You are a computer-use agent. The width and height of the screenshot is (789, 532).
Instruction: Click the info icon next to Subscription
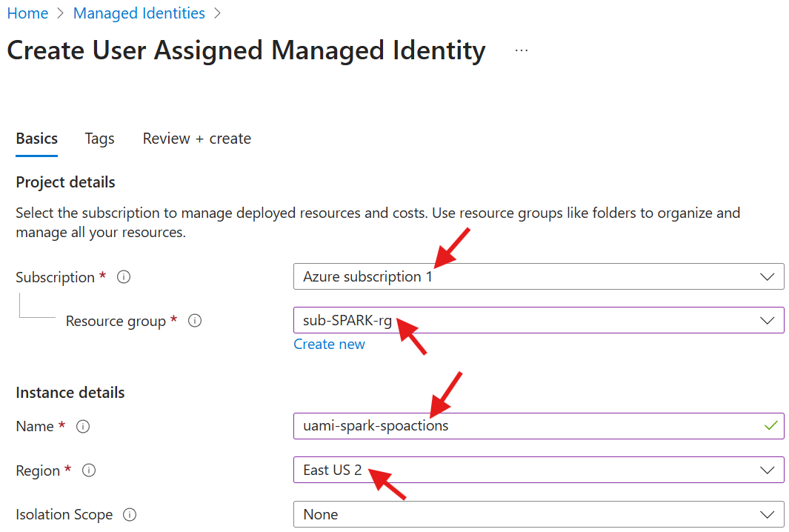coord(124,277)
